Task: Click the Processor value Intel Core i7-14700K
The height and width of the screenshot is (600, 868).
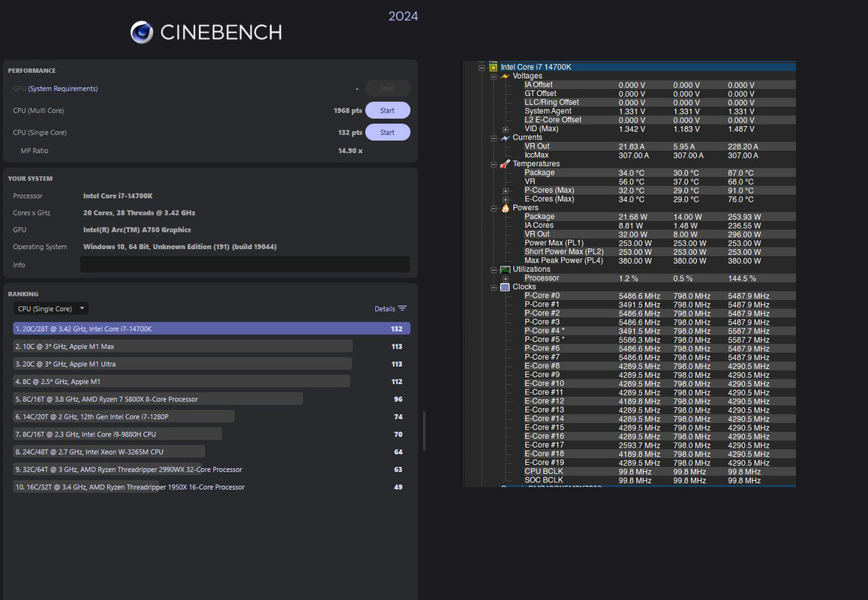Action: point(118,196)
